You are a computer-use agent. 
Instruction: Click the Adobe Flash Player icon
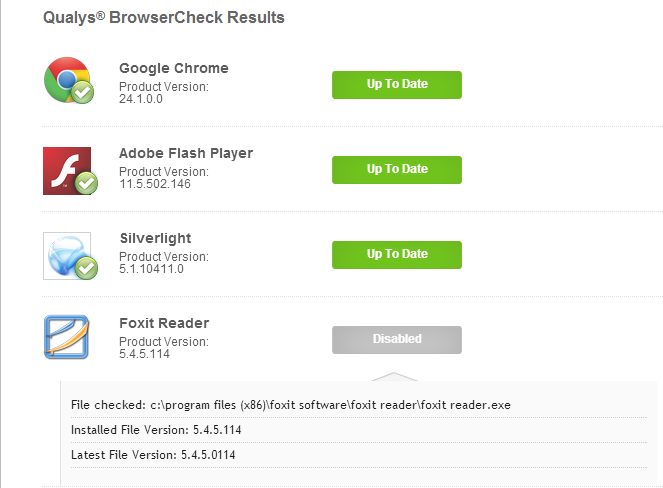(x=65, y=168)
